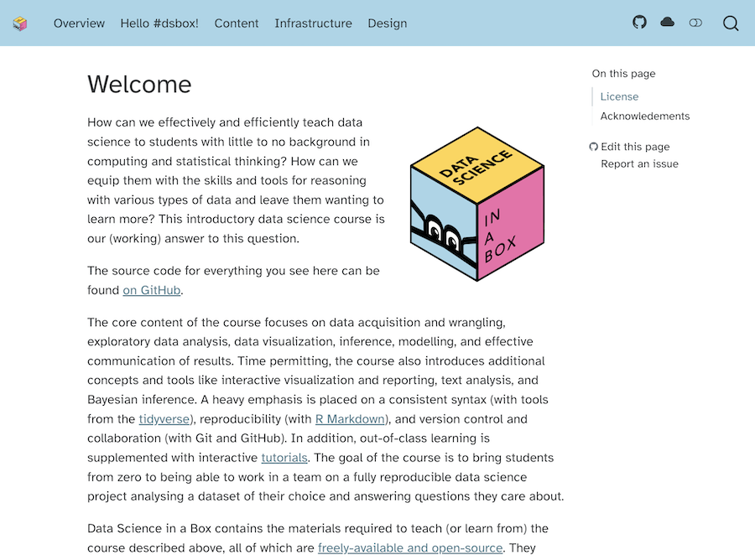Open the GitHub repository icon in navbar

coord(640,23)
